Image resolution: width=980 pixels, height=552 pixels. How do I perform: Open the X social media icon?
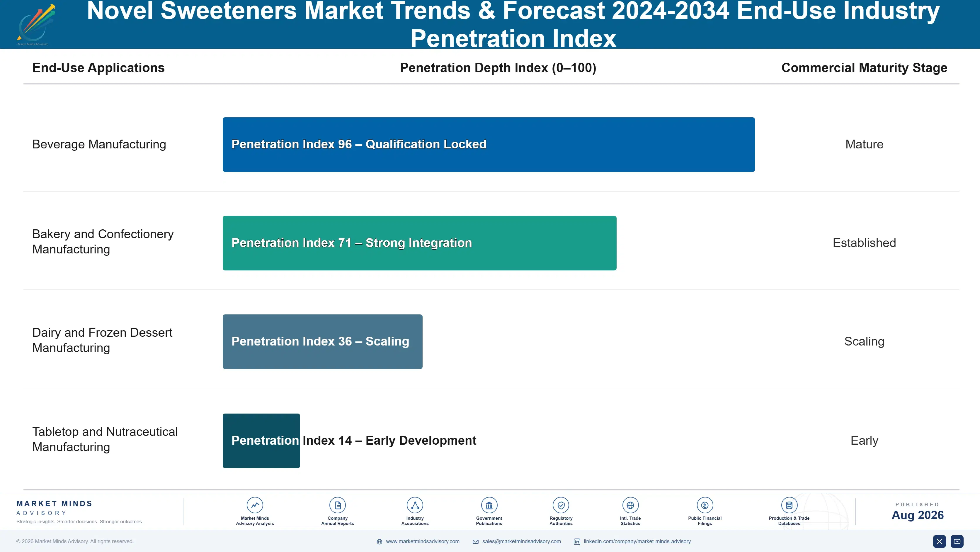tap(939, 541)
